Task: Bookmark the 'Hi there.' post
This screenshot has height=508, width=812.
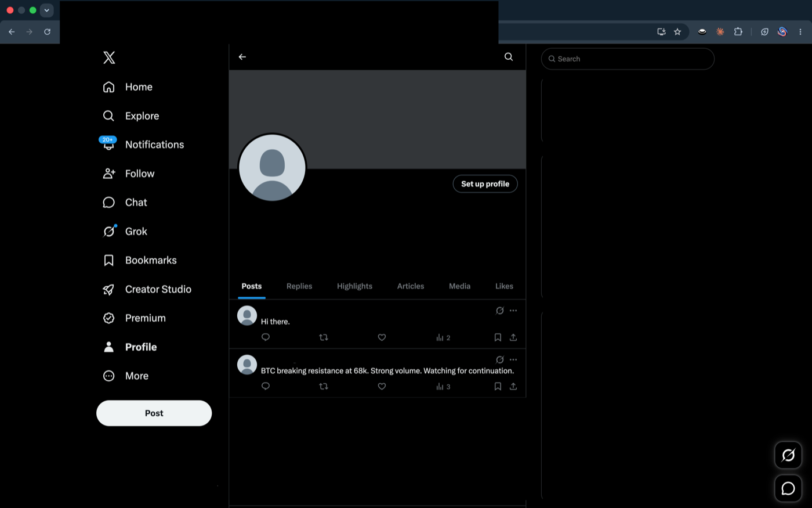Action: point(498,337)
